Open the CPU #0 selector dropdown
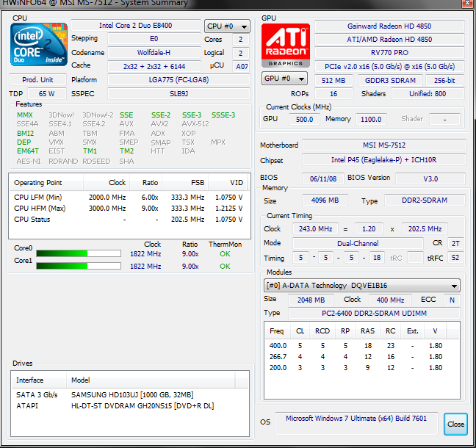 coord(227,26)
